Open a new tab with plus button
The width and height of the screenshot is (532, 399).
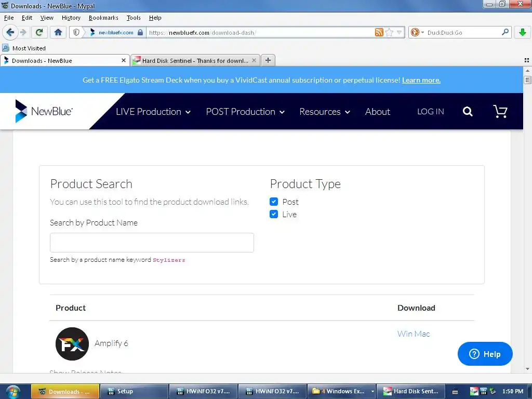point(268,60)
